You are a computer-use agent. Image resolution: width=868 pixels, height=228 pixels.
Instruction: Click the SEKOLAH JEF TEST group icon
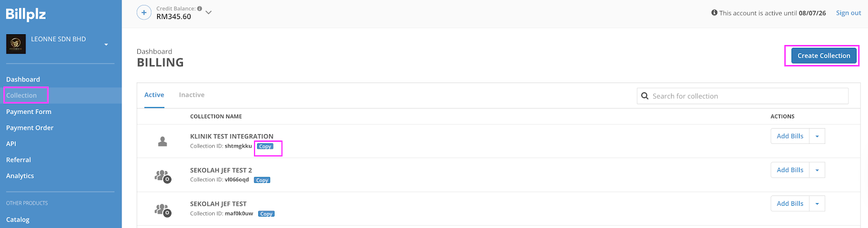[162, 209]
